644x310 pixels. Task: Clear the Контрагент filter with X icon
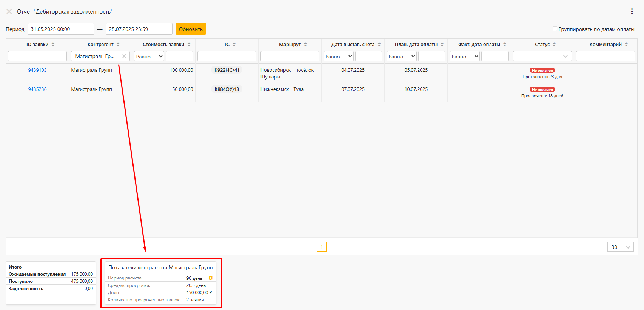point(124,56)
